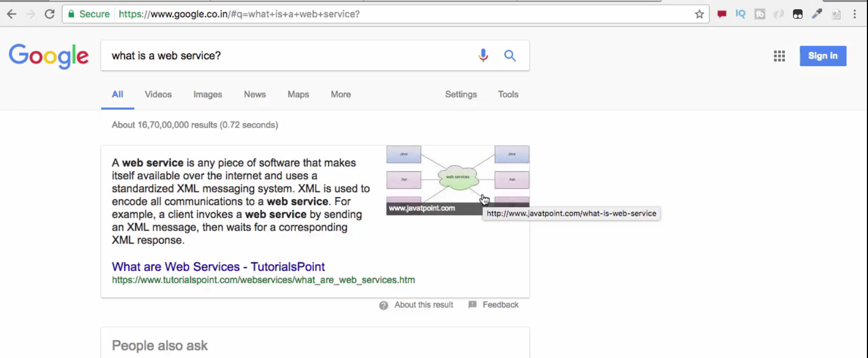Expand the More search categories menu
The width and height of the screenshot is (868, 358).
(341, 94)
